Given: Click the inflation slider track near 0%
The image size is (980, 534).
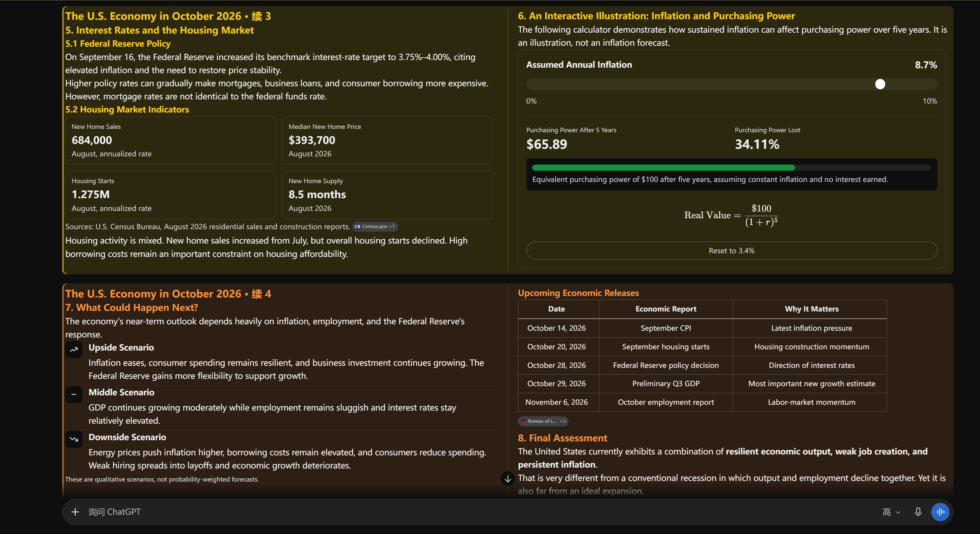Looking at the screenshot, I should coord(533,84).
